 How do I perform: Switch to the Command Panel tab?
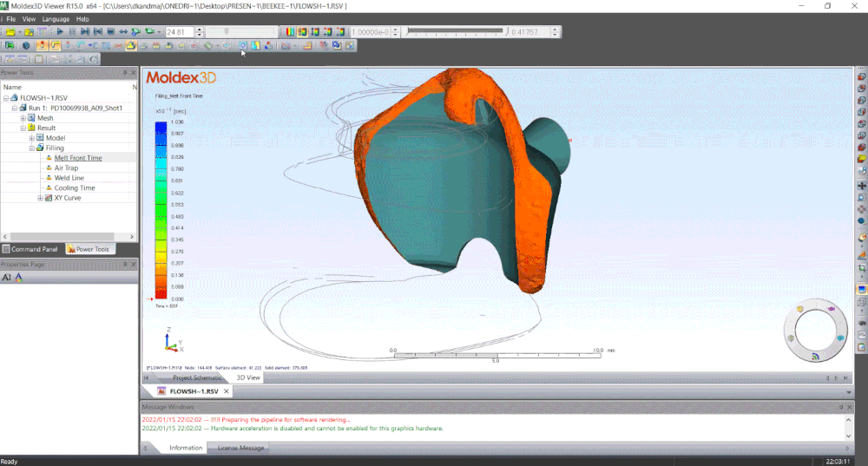(31, 249)
